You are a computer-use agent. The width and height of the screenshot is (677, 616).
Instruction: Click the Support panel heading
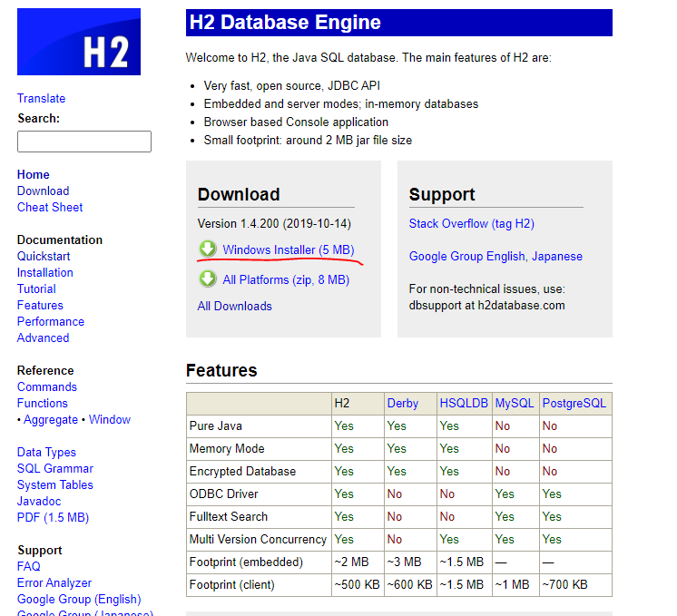tap(442, 195)
